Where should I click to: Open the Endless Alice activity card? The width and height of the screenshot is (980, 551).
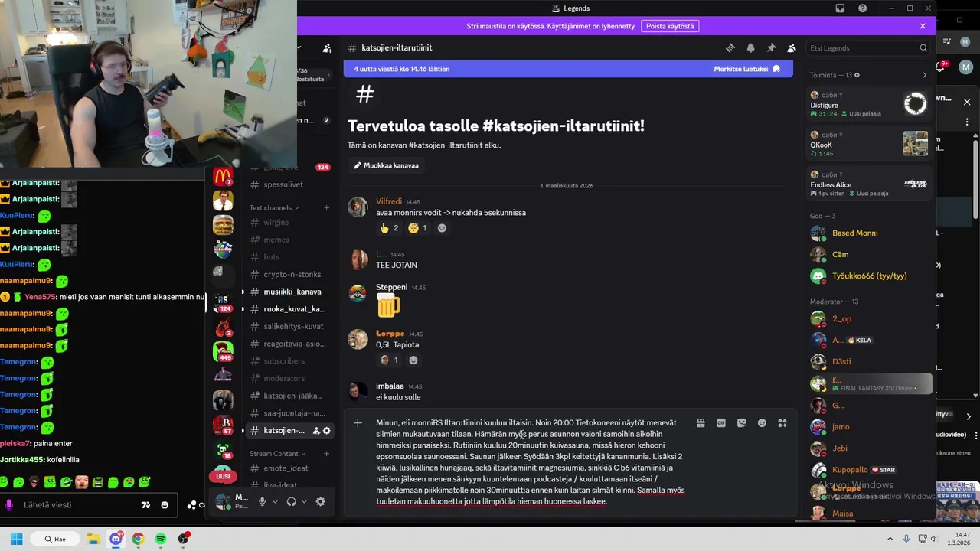point(869,184)
